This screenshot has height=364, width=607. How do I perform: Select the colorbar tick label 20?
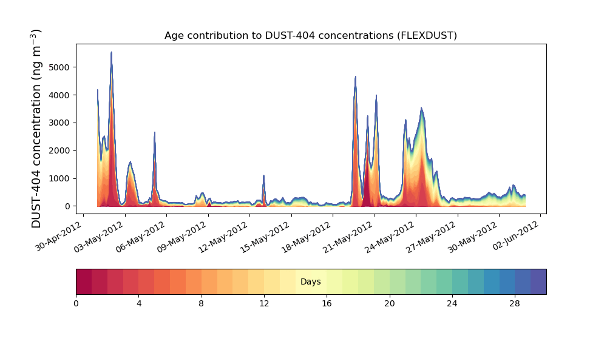click(x=390, y=304)
